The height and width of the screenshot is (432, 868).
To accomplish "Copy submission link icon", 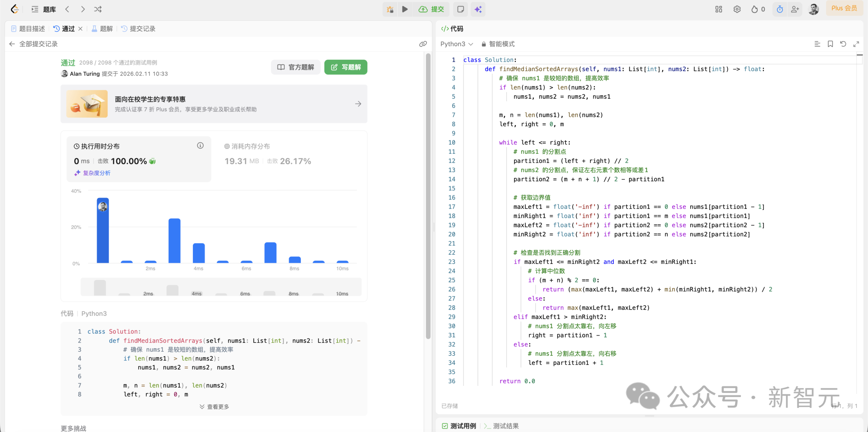I will pos(423,44).
